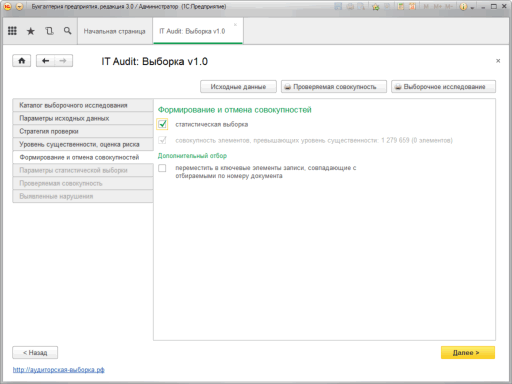Click the 'Исходные данные' button
The image size is (512, 384).
click(x=238, y=87)
